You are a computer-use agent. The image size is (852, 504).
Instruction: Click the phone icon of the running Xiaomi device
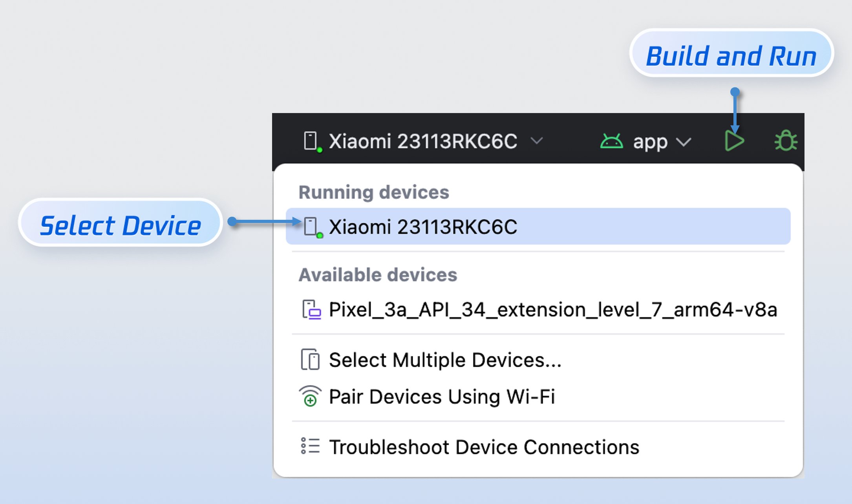coord(311,227)
